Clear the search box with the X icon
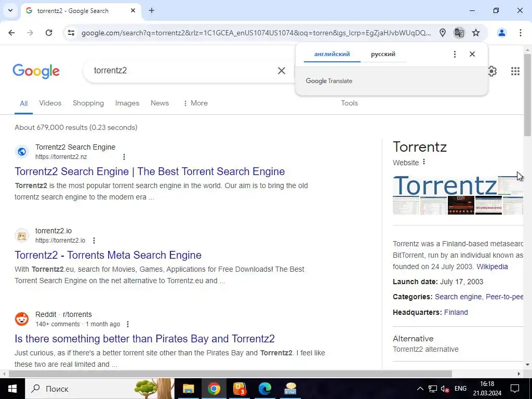Screen dimensions: 532x399 coord(282,71)
